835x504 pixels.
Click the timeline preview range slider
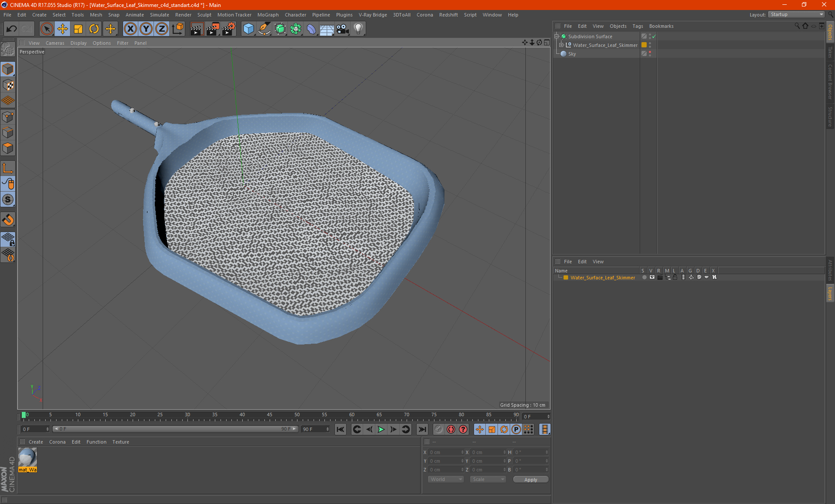[x=175, y=429]
